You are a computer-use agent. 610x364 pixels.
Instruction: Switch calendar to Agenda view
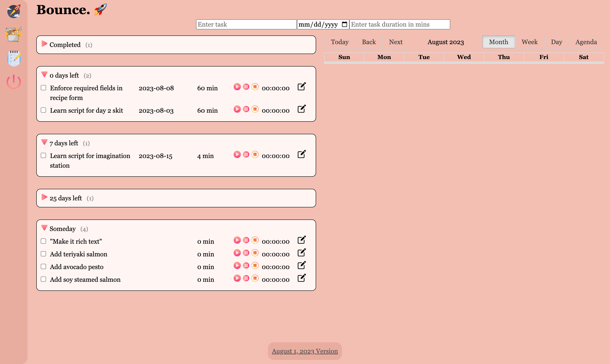pyautogui.click(x=586, y=42)
